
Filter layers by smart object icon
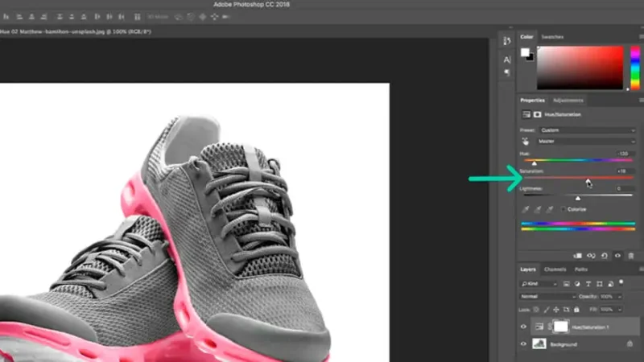click(610, 284)
